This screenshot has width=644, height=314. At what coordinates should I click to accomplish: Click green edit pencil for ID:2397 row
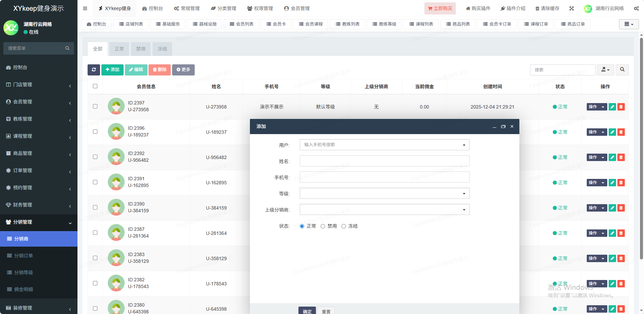[612, 107]
